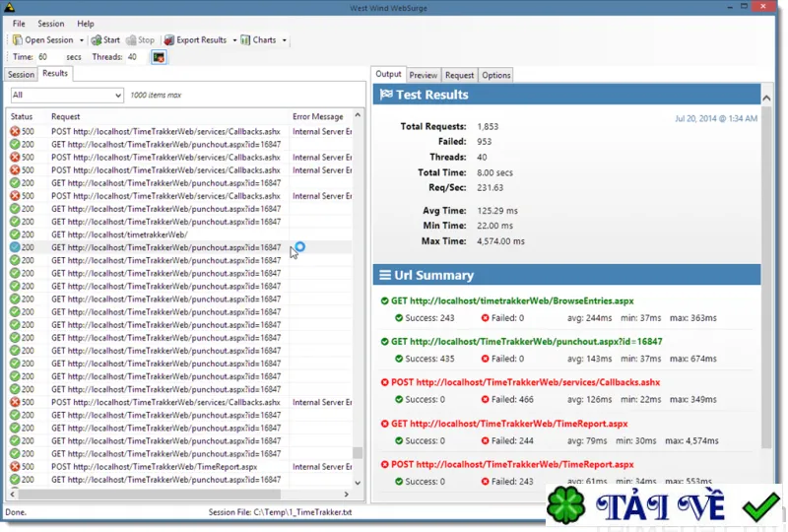Click red error icon on POST TimeReport.aspx row
The height and width of the screenshot is (532, 788).
click(15, 467)
